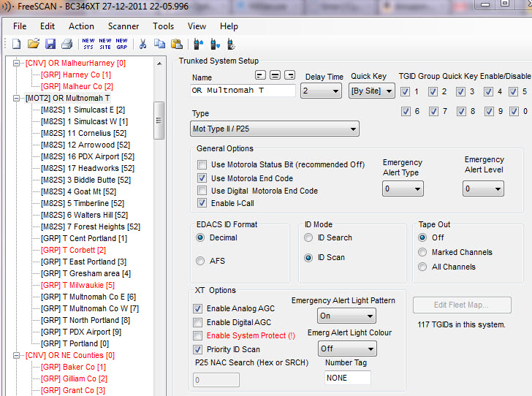Select AFS EDACS ID format
The width and height of the screenshot is (532, 396).
click(x=200, y=261)
